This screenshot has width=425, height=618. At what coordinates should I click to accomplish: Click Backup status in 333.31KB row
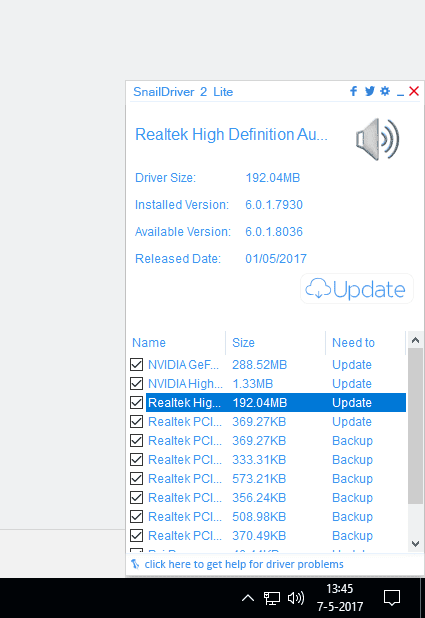click(352, 460)
